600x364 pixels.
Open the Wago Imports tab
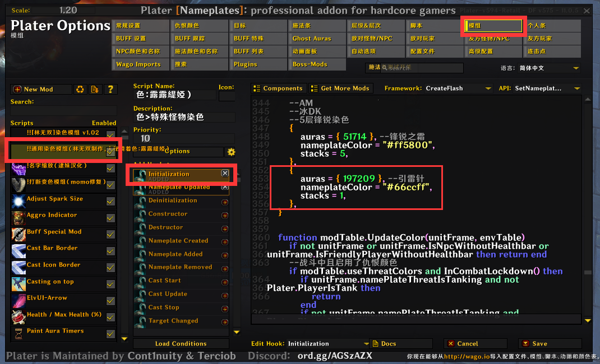(140, 64)
